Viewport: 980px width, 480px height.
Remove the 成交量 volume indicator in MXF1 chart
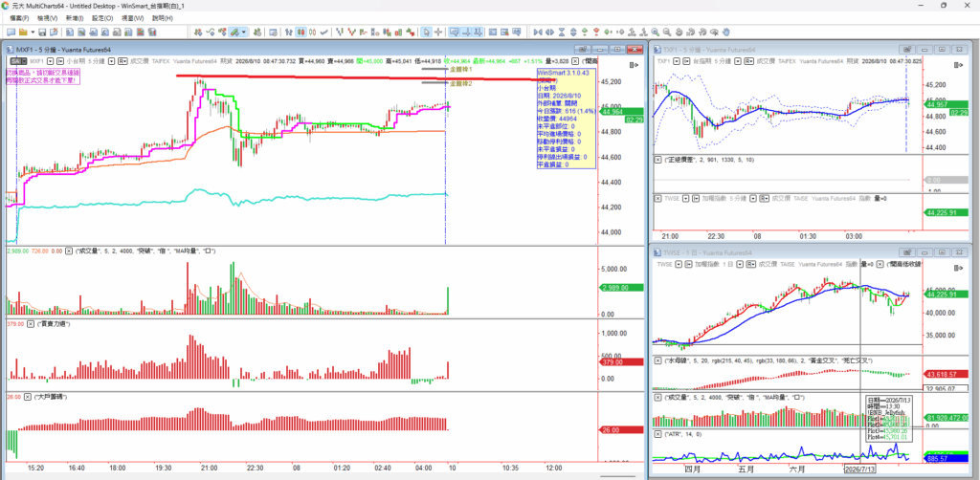coord(70,251)
